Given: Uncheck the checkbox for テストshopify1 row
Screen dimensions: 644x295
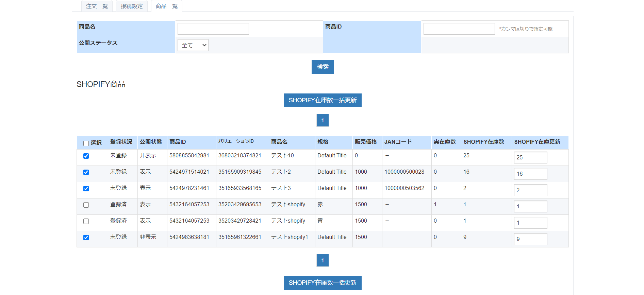Looking at the screenshot, I should pos(86,238).
